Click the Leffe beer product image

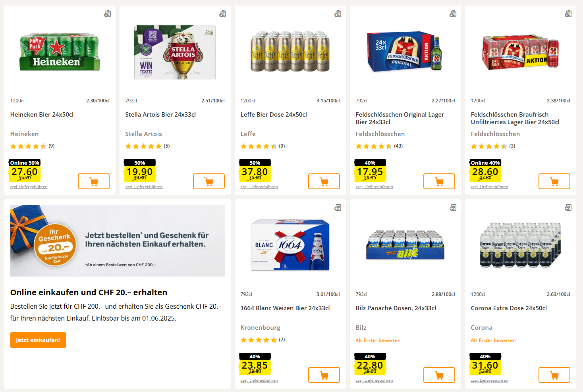(x=290, y=52)
